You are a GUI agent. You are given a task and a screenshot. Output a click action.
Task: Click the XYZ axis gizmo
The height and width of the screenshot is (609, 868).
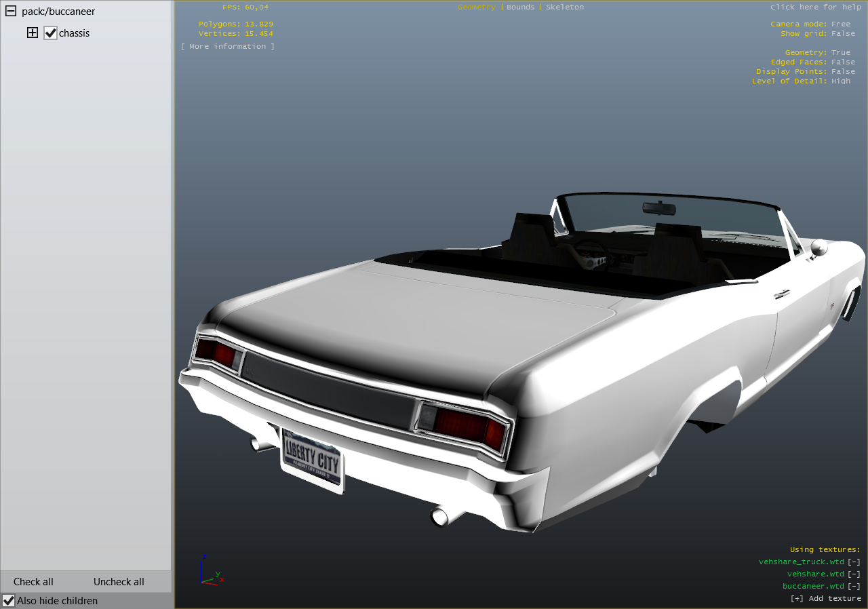[211, 570]
